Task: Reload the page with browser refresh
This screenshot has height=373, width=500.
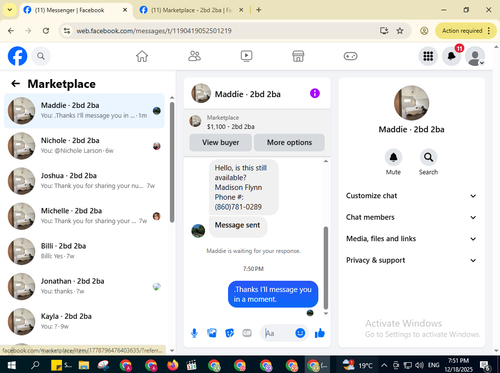Action: [46, 31]
